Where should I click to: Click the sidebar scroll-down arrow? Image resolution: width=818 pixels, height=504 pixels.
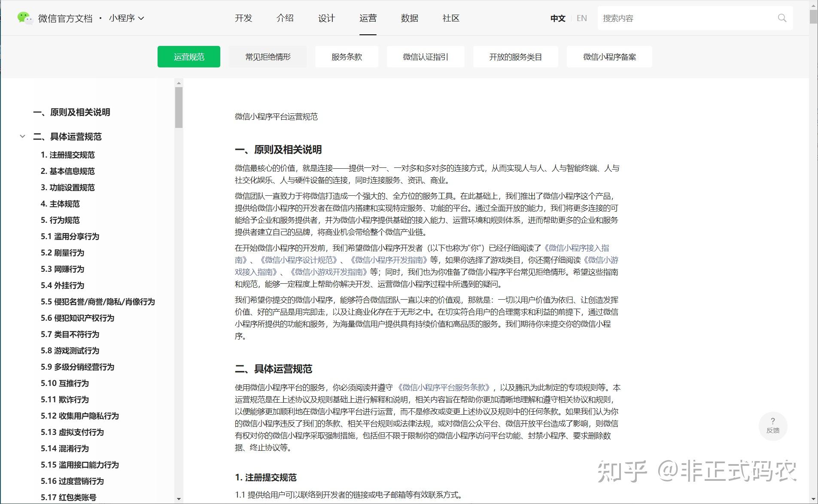tap(179, 499)
